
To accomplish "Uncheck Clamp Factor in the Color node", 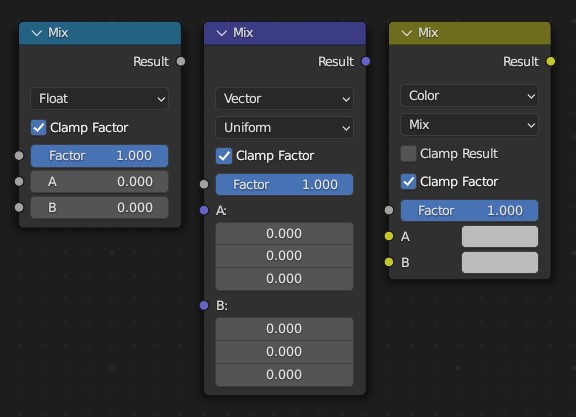I will tap(408, 181).
